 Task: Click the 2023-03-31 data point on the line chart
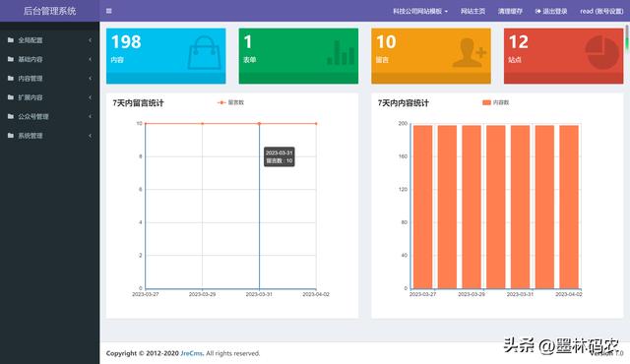[259, 124]
